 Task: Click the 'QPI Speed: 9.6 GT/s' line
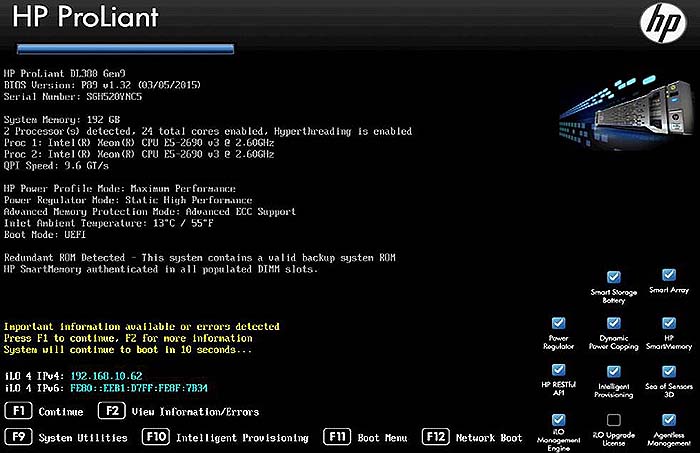[x=56, y=166]
